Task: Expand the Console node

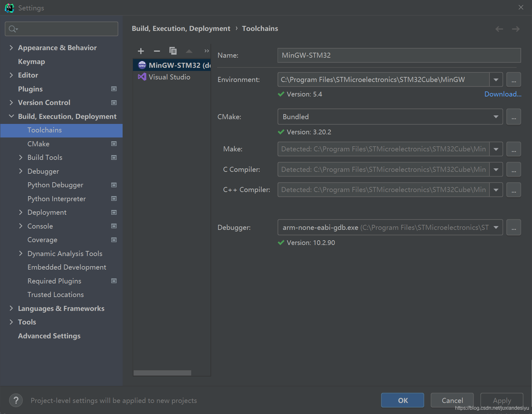Action: (x=21, y=226)
